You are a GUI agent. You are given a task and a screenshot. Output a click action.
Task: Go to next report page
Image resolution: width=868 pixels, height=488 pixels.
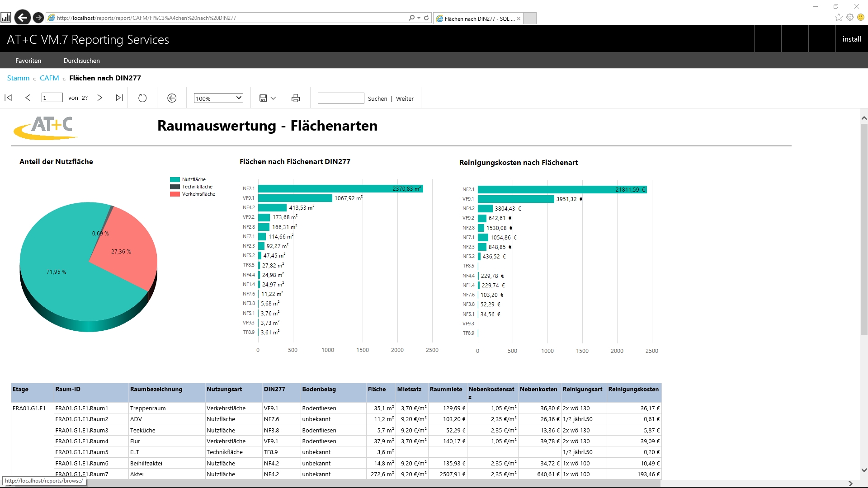click(x=100, y=98)
